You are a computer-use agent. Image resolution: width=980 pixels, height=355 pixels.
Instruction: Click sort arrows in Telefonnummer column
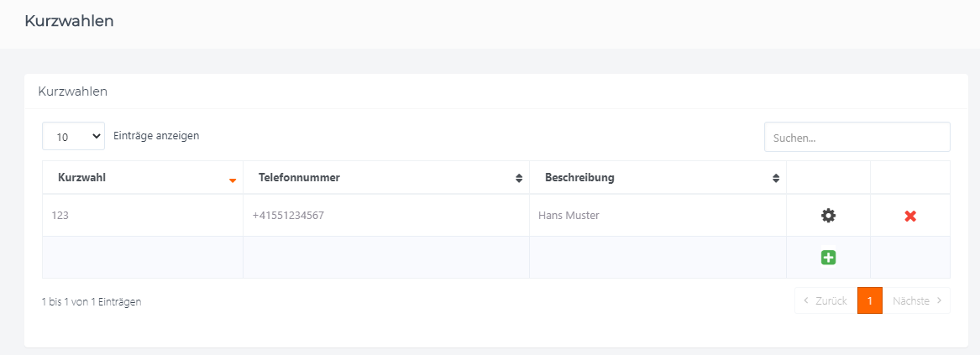click(519, 178)
